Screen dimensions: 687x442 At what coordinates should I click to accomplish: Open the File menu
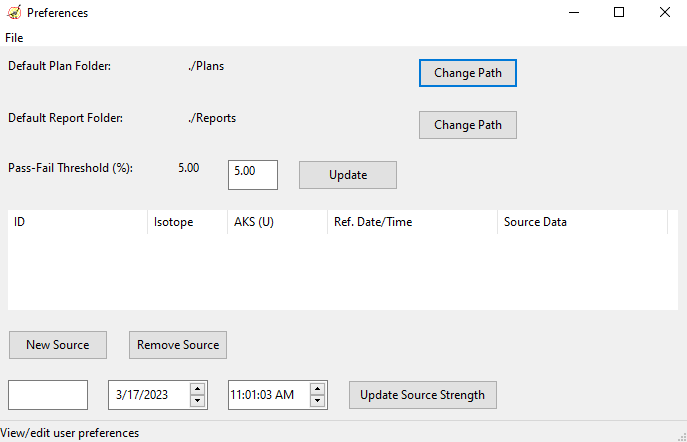(x=14, y=38)
